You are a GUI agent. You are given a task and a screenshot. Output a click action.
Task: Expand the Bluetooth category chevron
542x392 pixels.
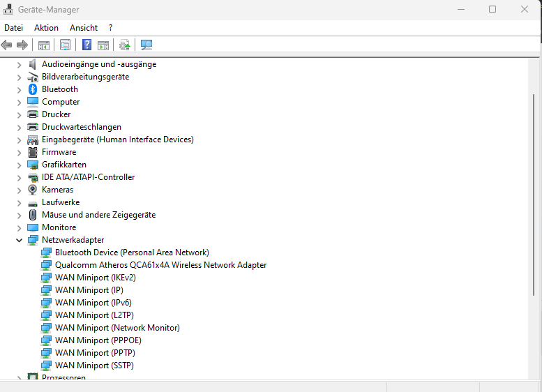(x=19, y=90)
